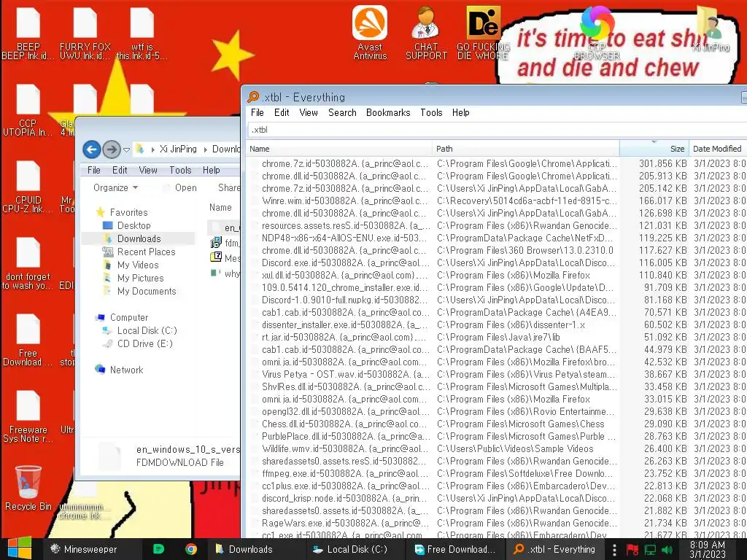The width and height of the screenshot is (747, 560).
Task: Select Discord.exe result row
Action: (495, 262)
